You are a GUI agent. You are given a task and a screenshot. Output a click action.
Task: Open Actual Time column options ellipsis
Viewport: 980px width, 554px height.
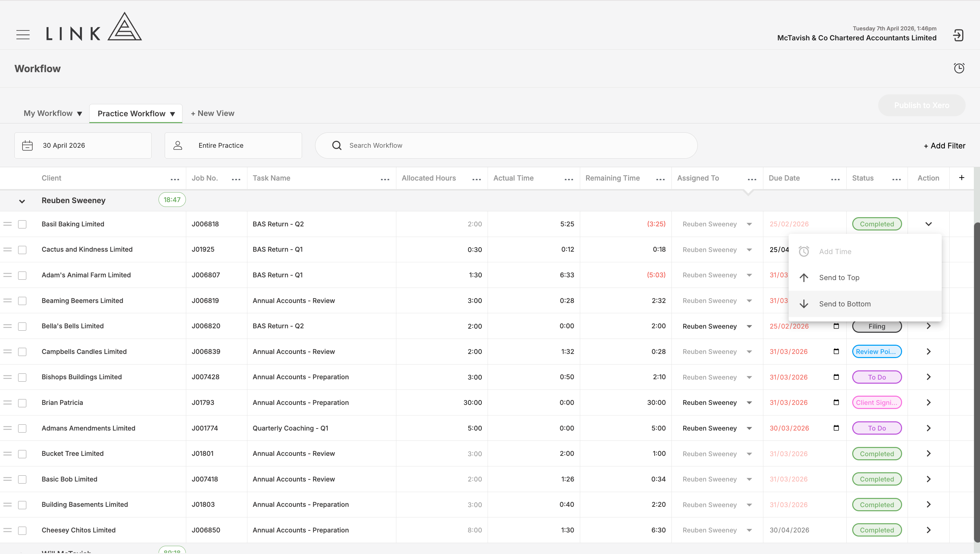[x=569, y=179]
